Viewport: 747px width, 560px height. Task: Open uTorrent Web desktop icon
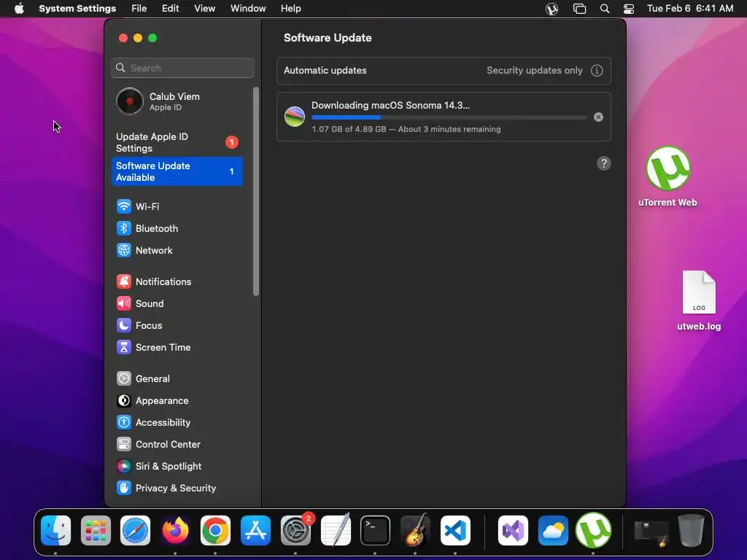[668, 176]
